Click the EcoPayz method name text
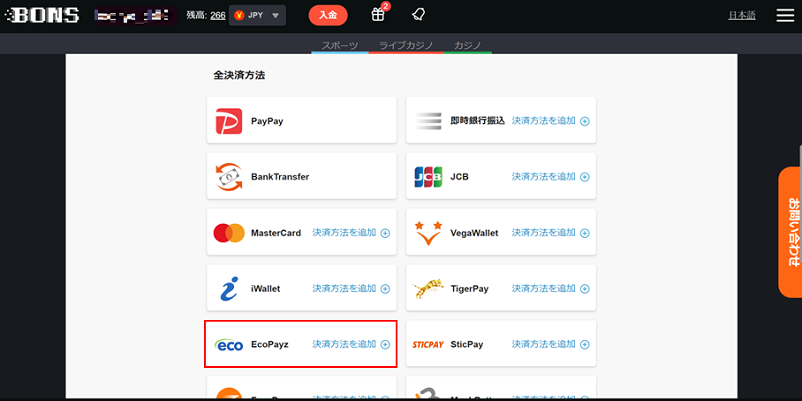 pos(270,345)
